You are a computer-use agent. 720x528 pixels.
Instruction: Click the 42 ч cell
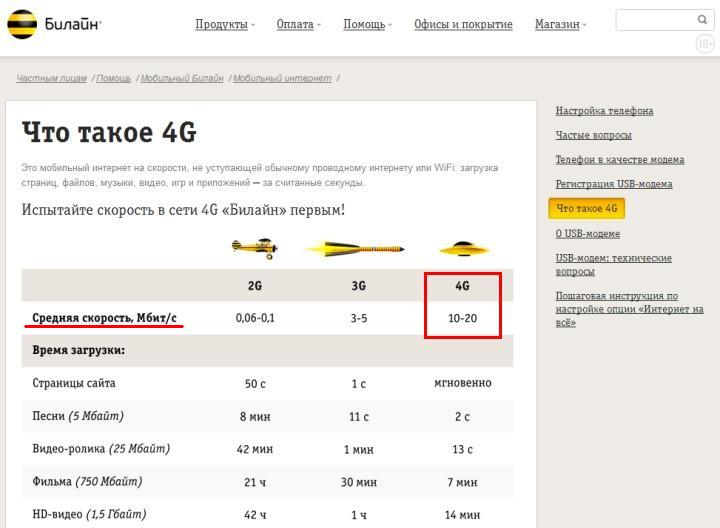255,515
